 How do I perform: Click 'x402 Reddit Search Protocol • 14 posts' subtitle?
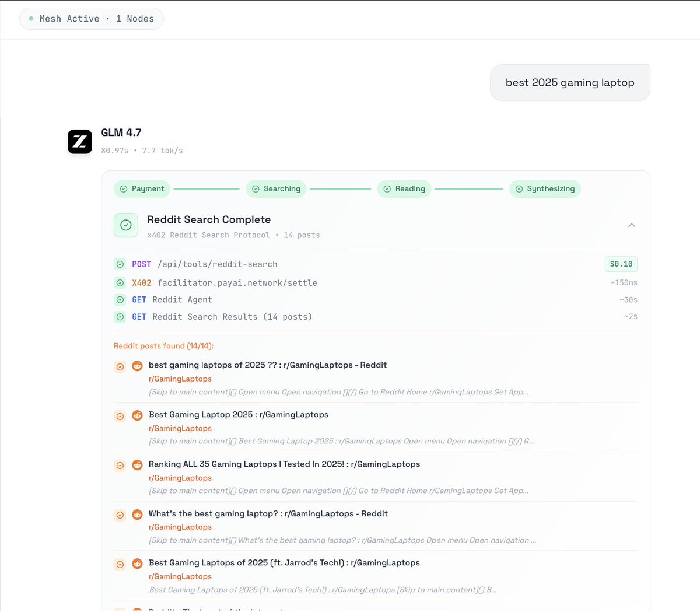pos(233,235)
